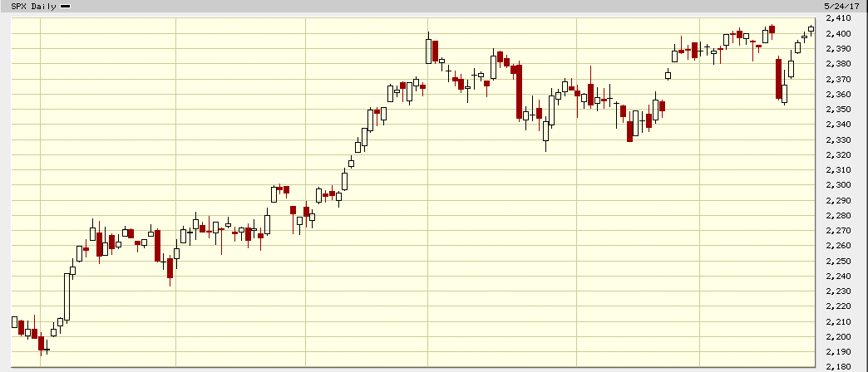868x372 pixels.
Task: Pick the 2,240 axis value
Action: point(838,276)
